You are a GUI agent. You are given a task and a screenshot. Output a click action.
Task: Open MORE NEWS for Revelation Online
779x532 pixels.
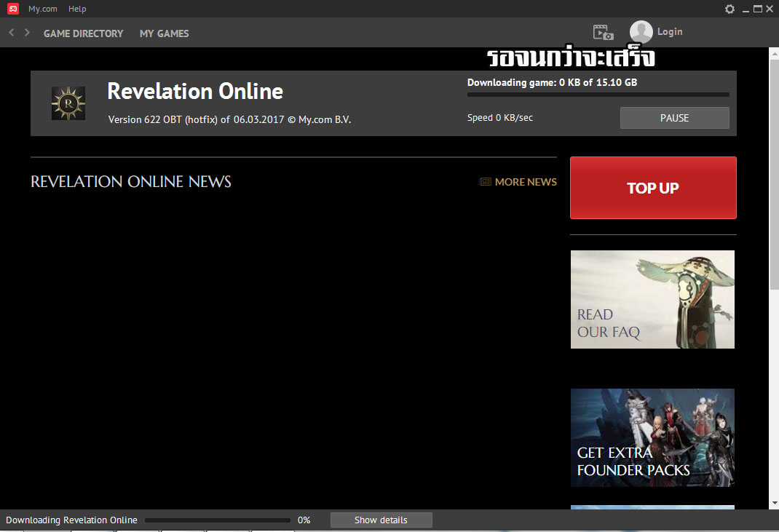(526, 181)
